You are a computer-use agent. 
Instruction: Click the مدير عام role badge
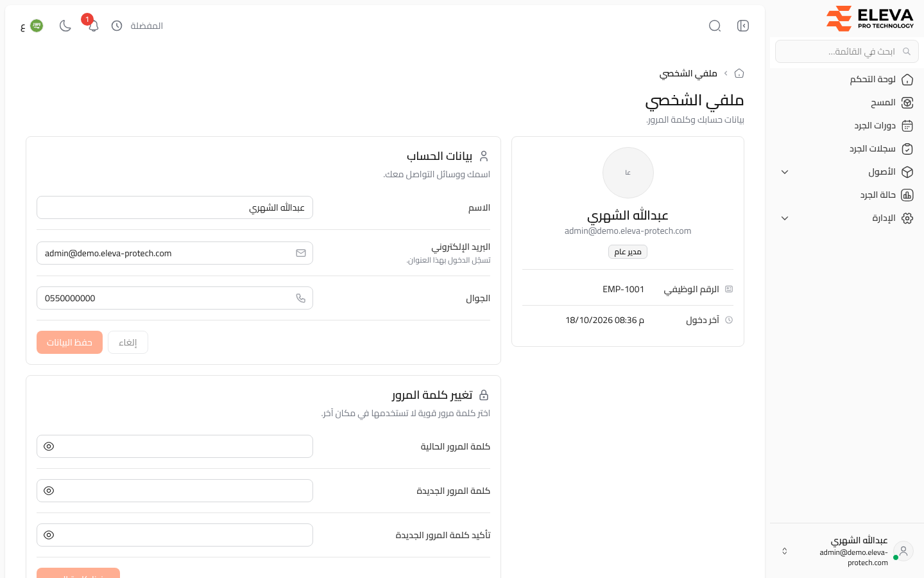click(628, 252)
